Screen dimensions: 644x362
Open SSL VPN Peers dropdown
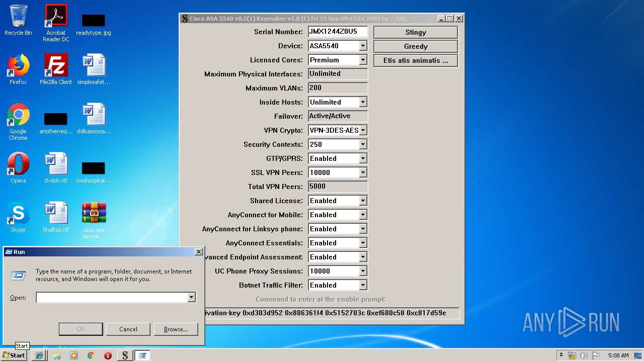click(x=363, y=172)
